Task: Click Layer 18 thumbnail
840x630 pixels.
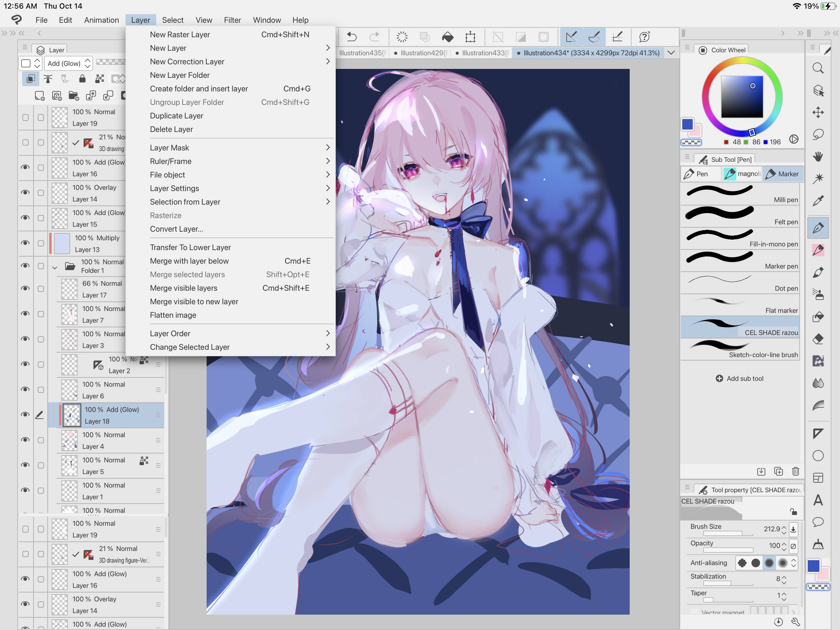Action: pos(71,415)
